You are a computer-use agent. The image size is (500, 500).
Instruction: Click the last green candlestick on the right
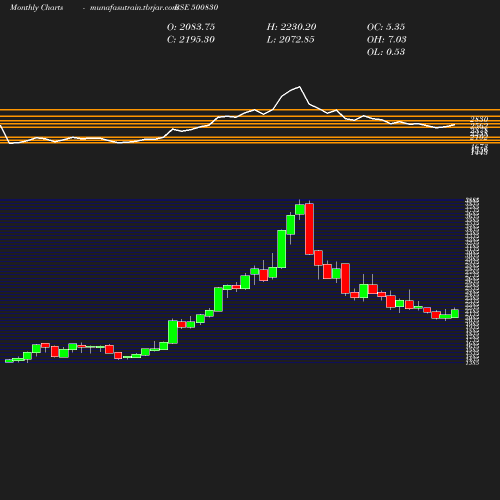[455, 314]
